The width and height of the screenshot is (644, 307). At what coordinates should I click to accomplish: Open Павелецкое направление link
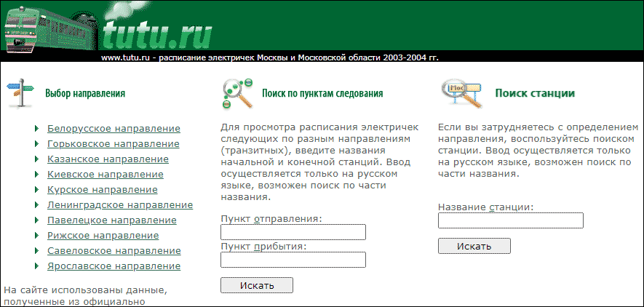click(x=112, y=220)
